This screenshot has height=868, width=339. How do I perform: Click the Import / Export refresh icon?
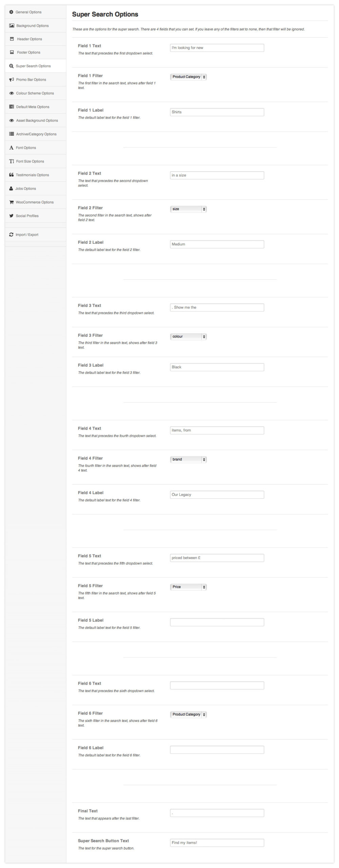pyautogui.click(x=11, y=235)
